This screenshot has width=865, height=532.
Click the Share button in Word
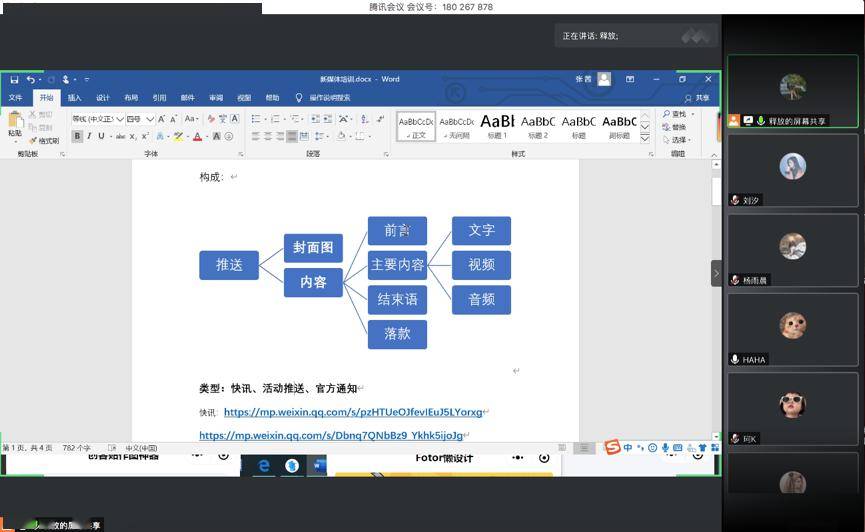pos(697,98)
